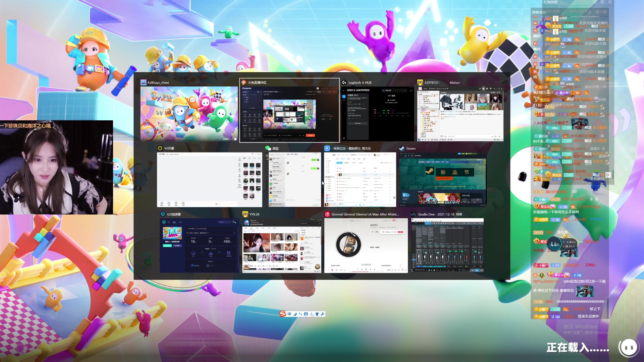The image size is (644, 362).
Task: Open the 32976721 chat window preview
Action: [460, 114]
